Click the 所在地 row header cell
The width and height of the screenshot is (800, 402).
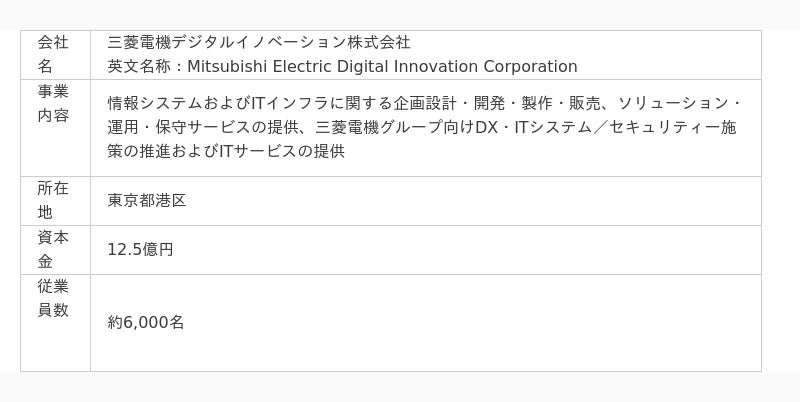(54, 200)
